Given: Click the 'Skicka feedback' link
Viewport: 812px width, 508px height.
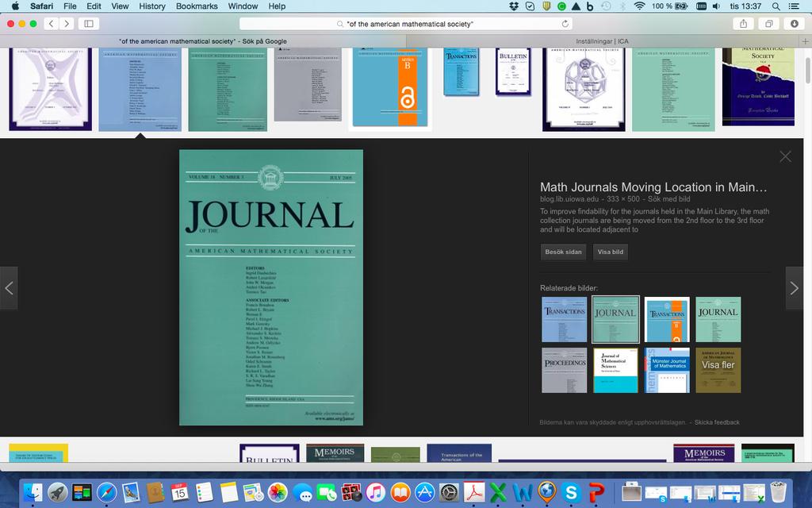Looking at the screenshot, I should point(717,422).
